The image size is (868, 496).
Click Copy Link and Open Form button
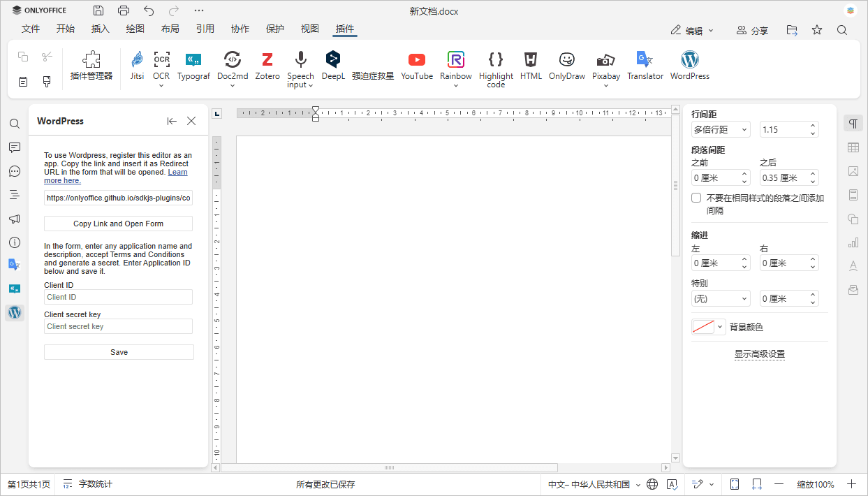click(x=118, y=223)
